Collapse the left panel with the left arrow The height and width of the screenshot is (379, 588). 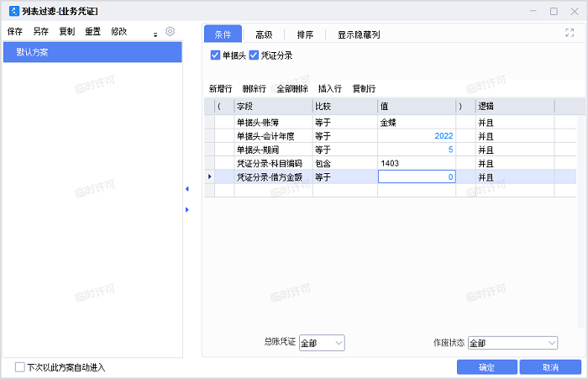186,189
